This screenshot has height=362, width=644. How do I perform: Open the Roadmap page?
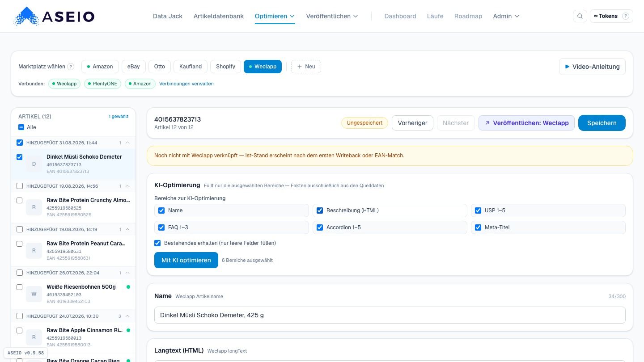(x=468, y=16)
